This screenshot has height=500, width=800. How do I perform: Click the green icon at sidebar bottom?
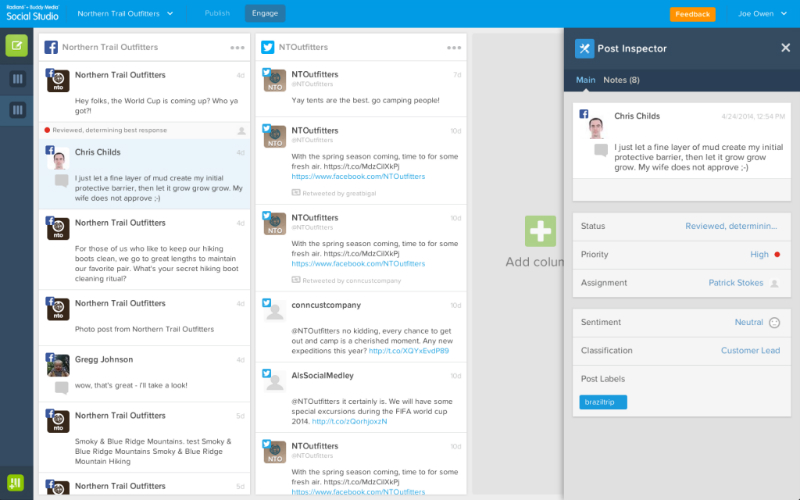coord(16,482)
